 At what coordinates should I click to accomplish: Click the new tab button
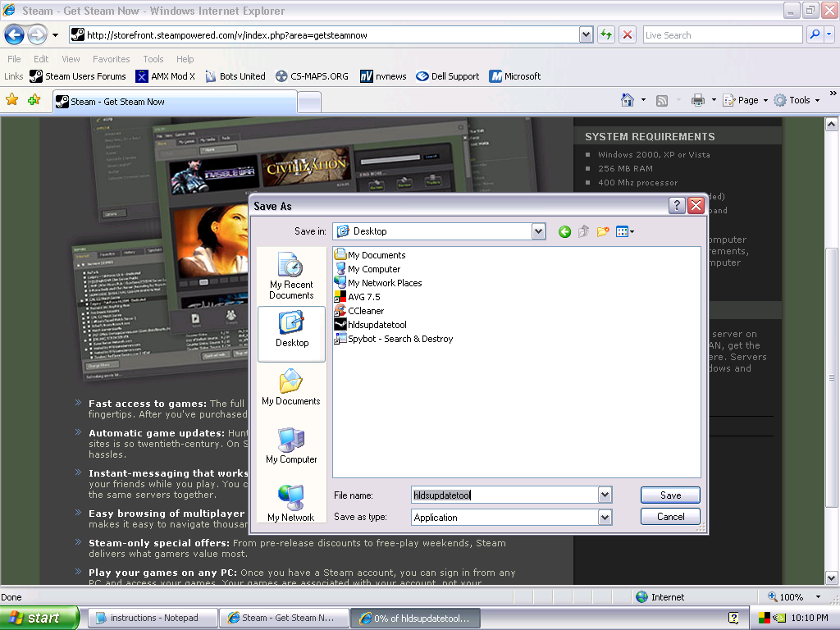coord(309,102)
